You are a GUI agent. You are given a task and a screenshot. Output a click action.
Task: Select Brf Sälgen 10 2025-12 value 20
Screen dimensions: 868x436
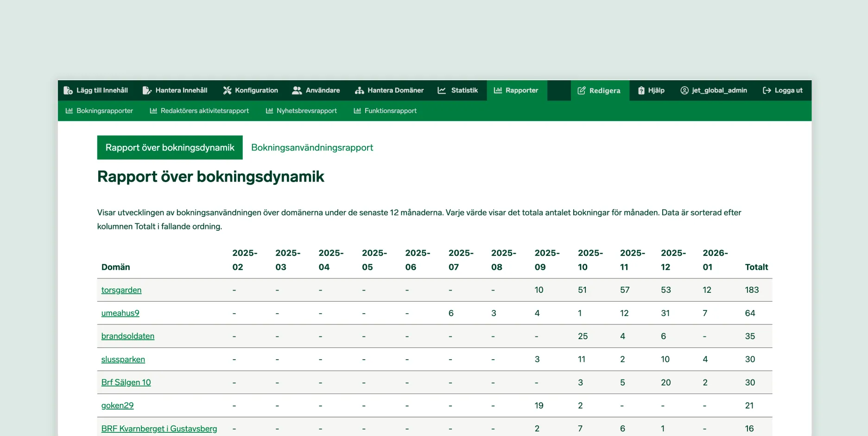pos(665,383)
